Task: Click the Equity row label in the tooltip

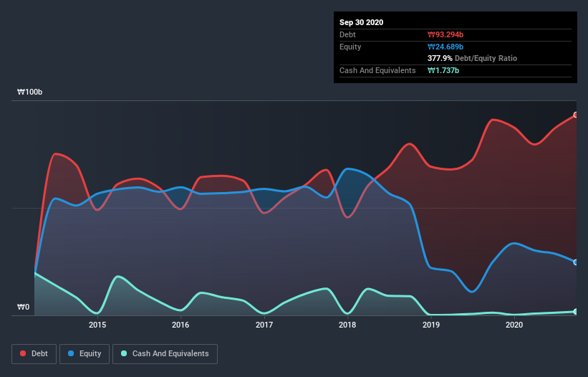Action: coord(350,47)
